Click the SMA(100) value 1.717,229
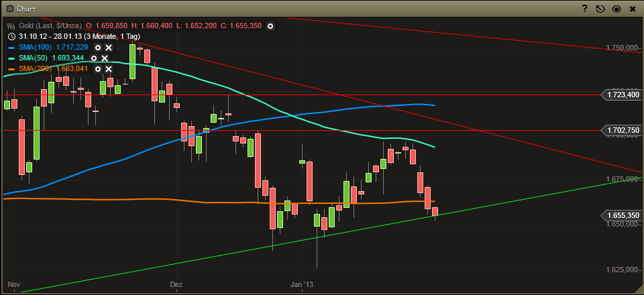The image size is (644, 295). click(x=72, y=47)
